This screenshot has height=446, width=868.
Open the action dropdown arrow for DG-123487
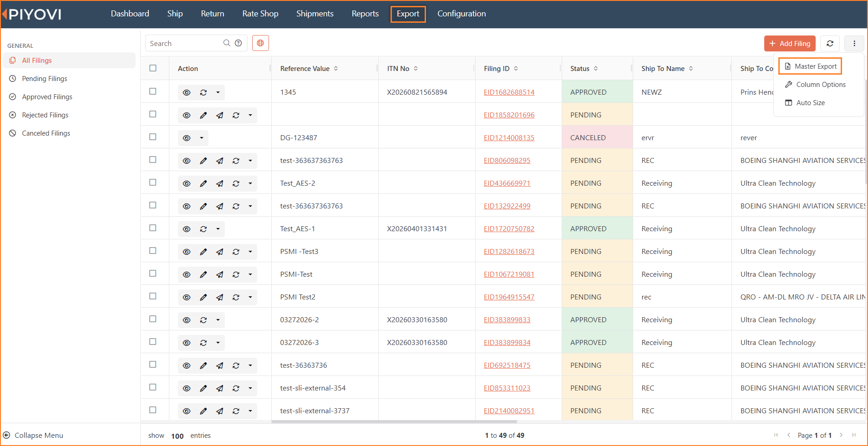click(x=202, y=138)
